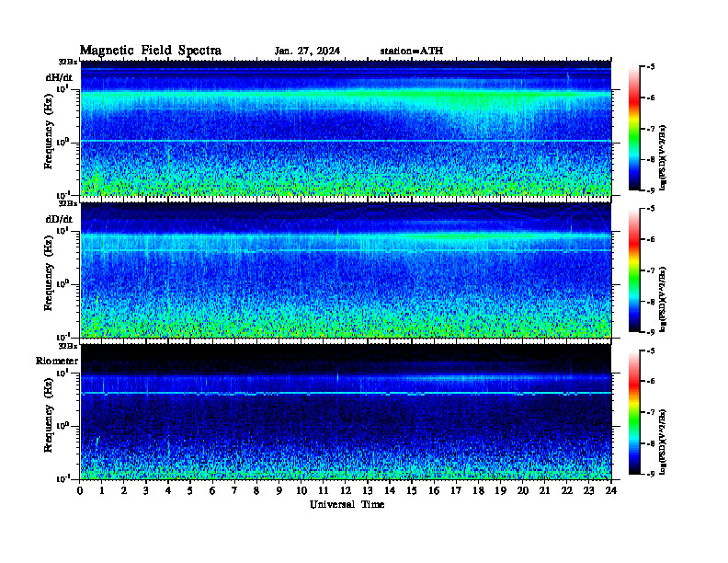Viewport: 728px width, 563px height.
Task: Click the '-8' tick on dD/dt color bar
Action: [650, 302]
